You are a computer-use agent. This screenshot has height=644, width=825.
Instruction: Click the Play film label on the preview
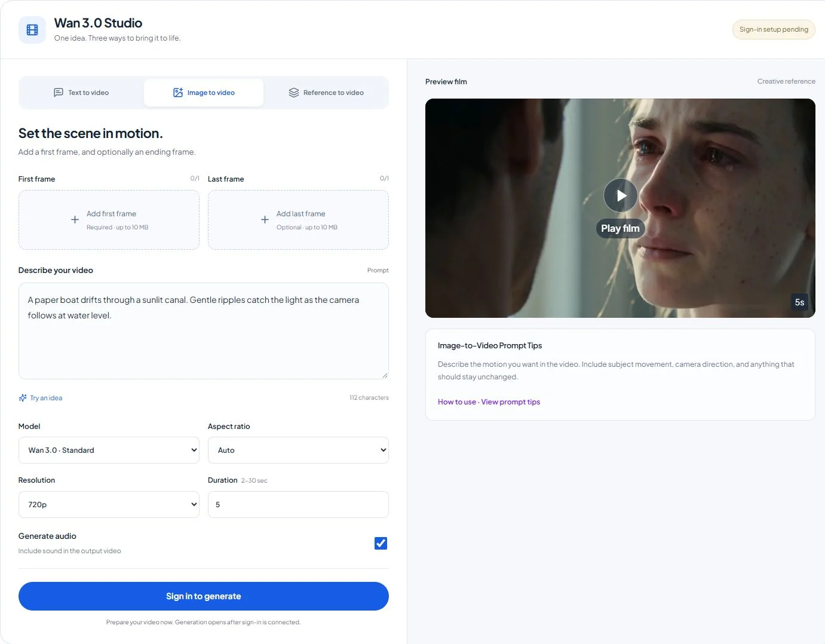tap(620, 228)
